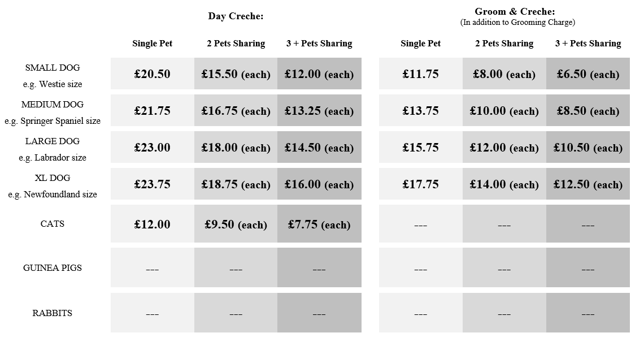The height and width of the screenshot is (350, 644).
Task: Click the £20.50 small dog price cell
Action: tap(152, 74)
